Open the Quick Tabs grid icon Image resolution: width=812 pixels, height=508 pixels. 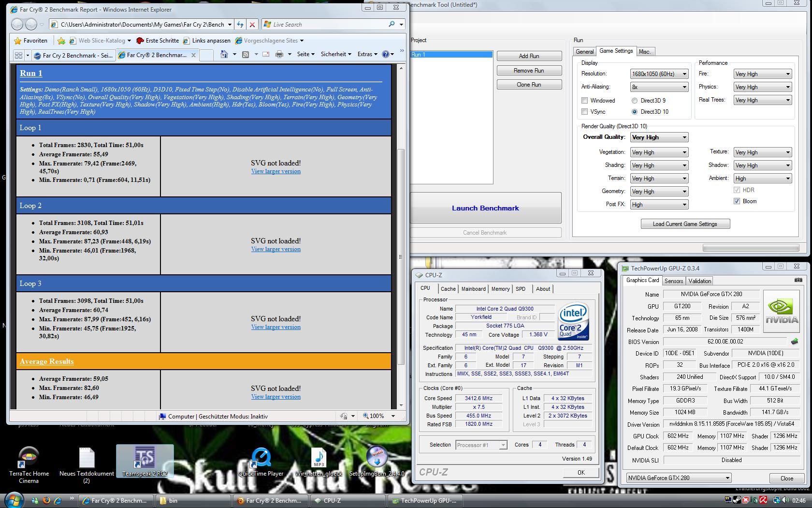click(18, 55)
